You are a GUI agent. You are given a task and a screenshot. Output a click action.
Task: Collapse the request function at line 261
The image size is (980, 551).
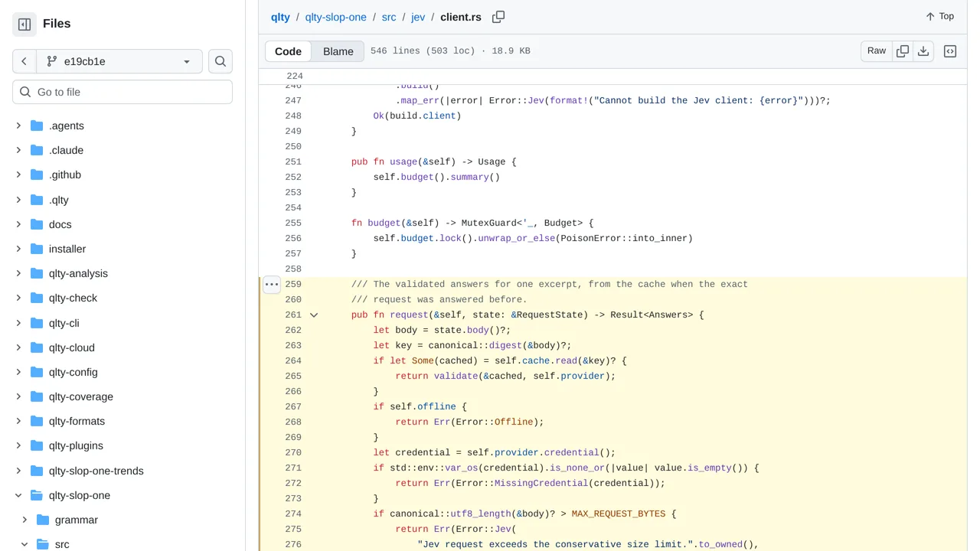coord(314,315)
